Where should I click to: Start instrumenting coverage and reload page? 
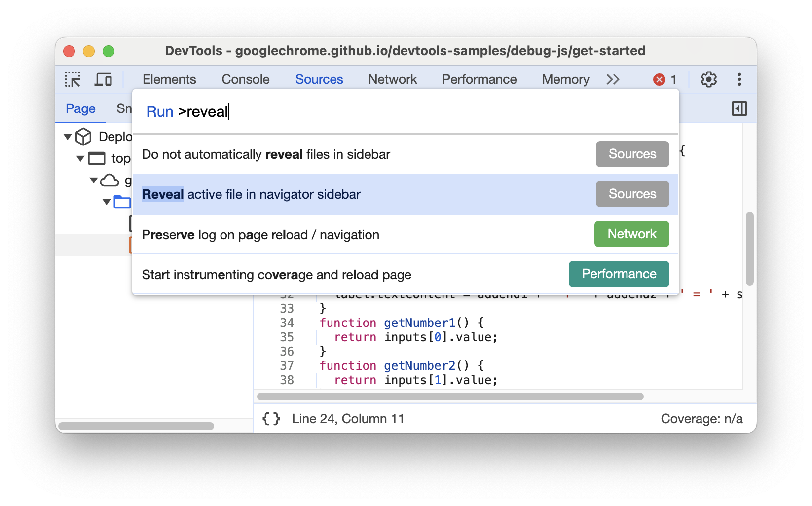tap(277, 275)
